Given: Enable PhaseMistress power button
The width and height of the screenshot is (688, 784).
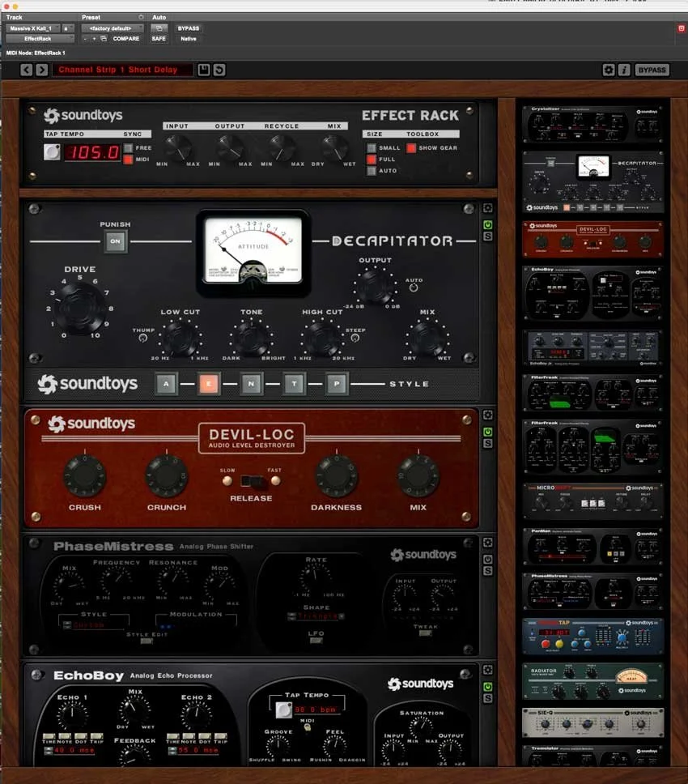Looking at the screenshot, I should click(487, 560).
